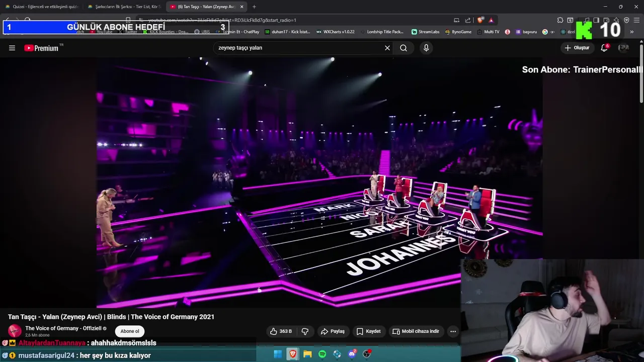Open duhan17 - Kick bookmark

[x=288, y=32]
